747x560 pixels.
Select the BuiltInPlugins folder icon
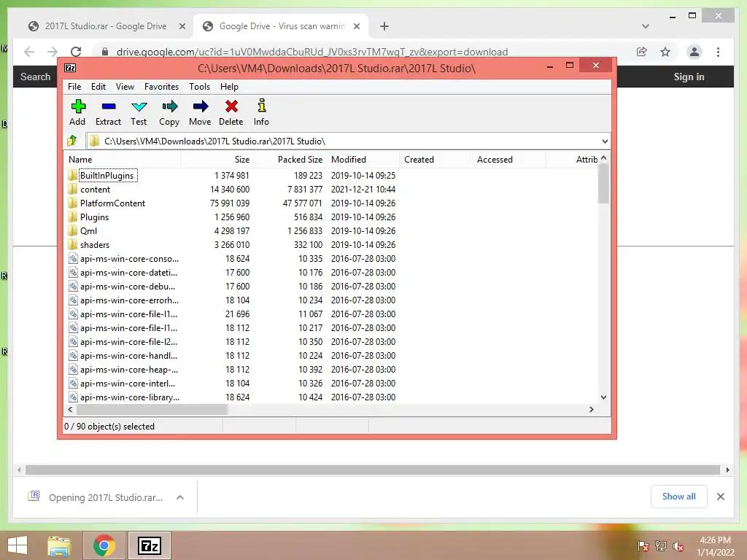72,175
